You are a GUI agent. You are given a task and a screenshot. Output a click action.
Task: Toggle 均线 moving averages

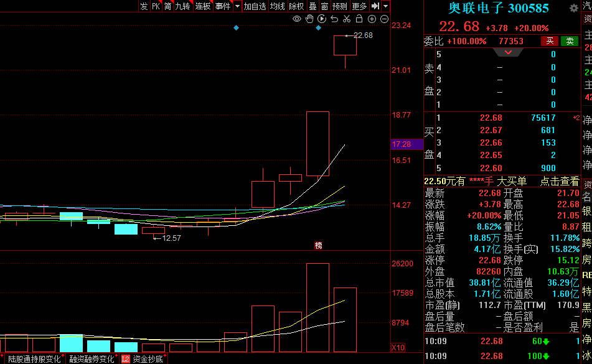click(x=278, y=6)
